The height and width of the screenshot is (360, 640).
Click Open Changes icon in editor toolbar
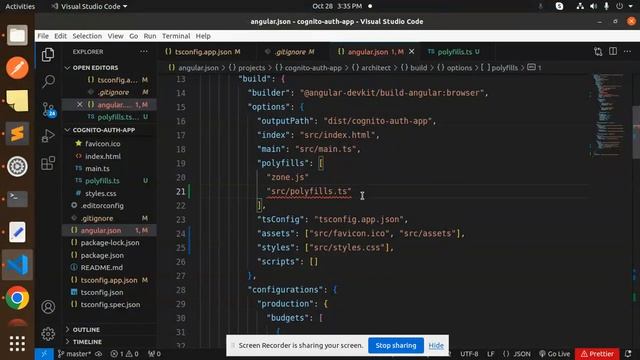click(x=598, y=51)
